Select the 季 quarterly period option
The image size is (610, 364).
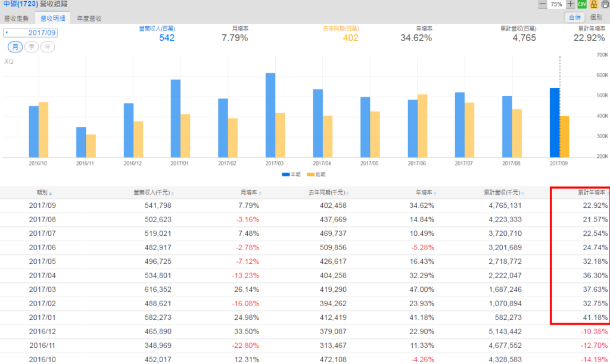pos(32,47)
